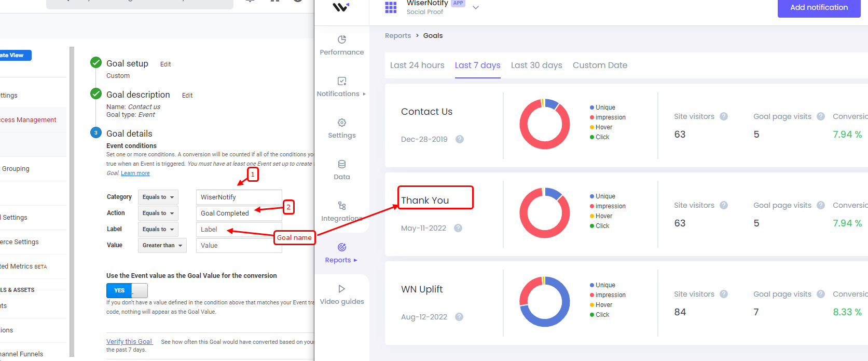The width and height of the screenshot is (868, 361).
Task: Show Site visitors help in Thank You row
Action: [724, 205]
